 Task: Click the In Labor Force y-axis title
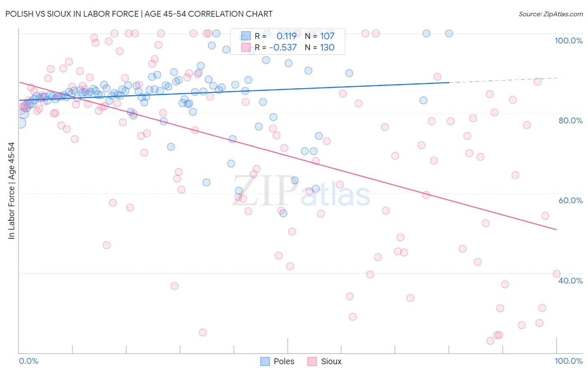coord(11,191)
